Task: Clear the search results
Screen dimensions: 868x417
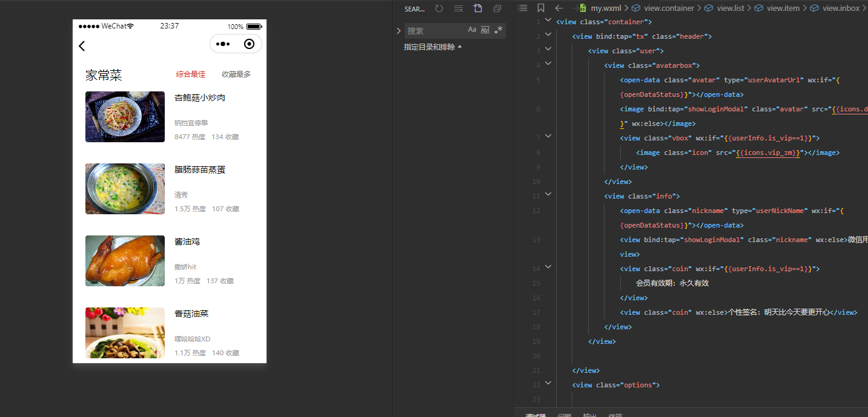Action: click(x=459, y=8)
